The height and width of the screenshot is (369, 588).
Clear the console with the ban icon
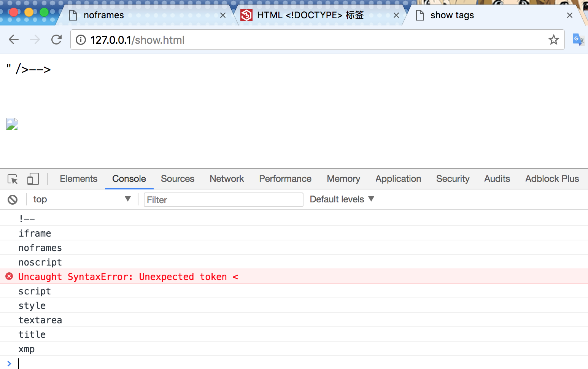[13, 200]
